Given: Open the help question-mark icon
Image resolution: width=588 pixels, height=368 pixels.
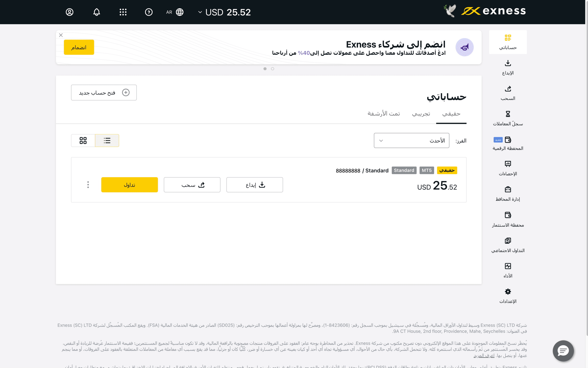Looking at the screenshot, I should [148, 12].
